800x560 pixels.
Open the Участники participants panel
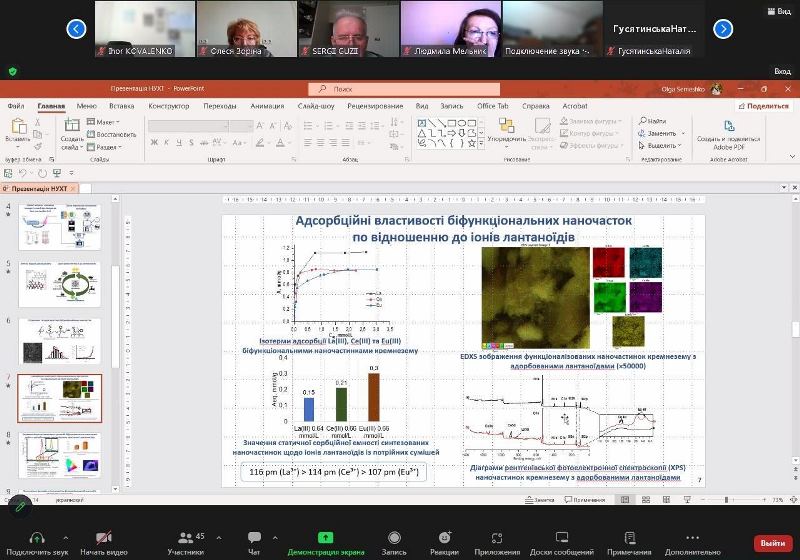(x=185, y=537)
